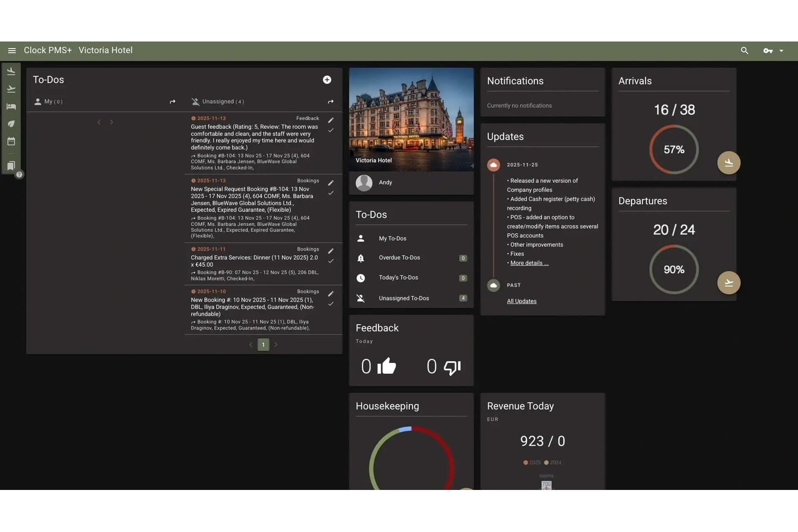Click the search magnifier in the top bar
Image resolution: width=798 pixels, height=532 pixels.
coord(745,51)
